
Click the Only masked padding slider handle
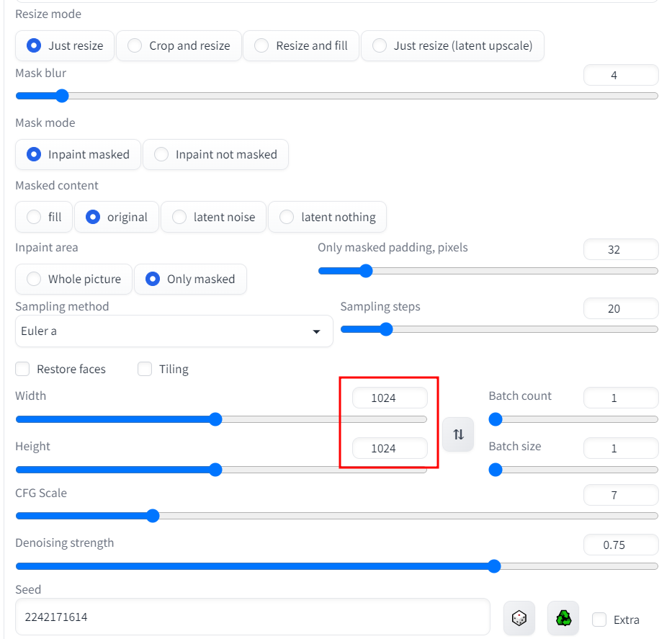(x=366, y=271)
